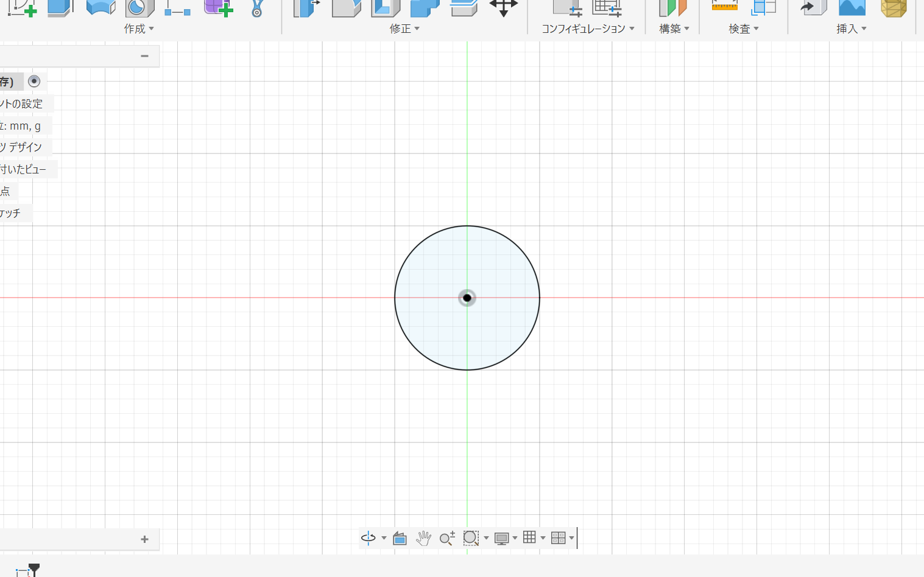924x577 pixels.
Task: Open the 検査 menu
Action: coord(743,29)
